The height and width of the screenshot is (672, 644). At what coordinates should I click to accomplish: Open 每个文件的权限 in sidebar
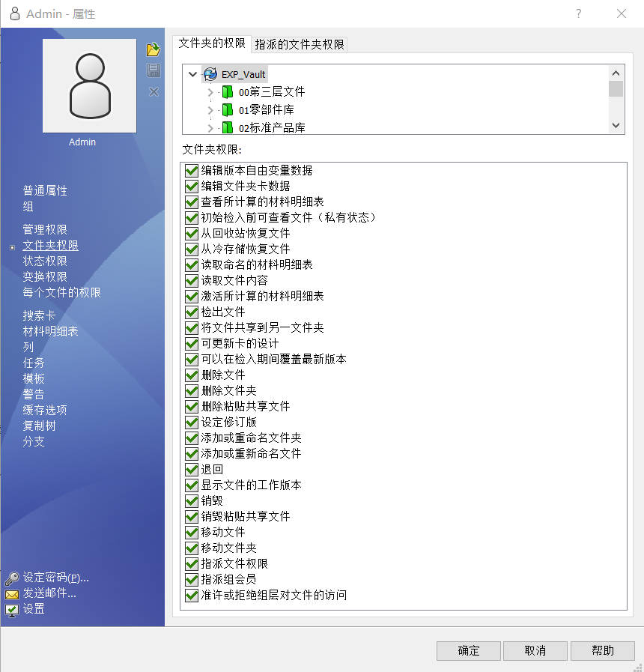pyautogui.click(x=61, y=293)
